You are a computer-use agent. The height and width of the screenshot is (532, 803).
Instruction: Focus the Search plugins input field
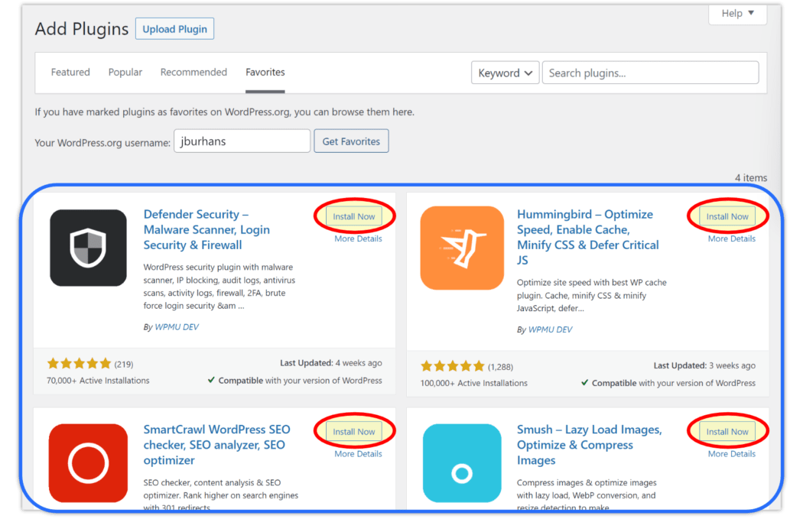pos(650,73)
